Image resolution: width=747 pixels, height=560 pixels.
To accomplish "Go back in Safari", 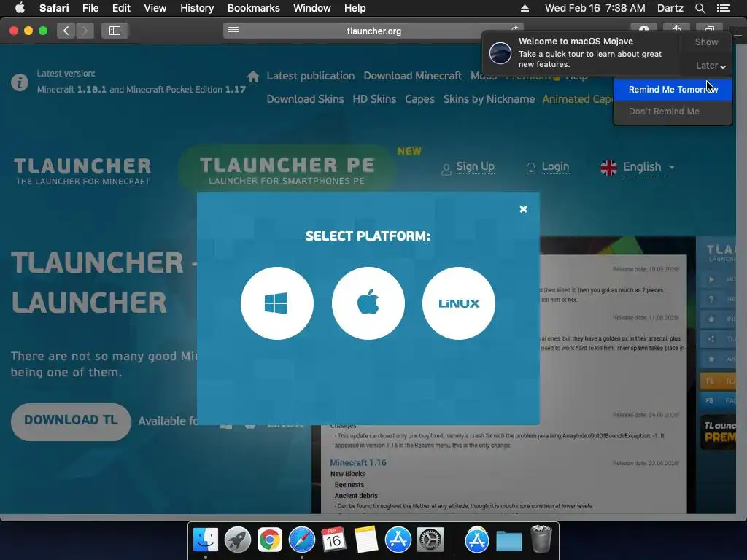I will [x=66, y=31].
